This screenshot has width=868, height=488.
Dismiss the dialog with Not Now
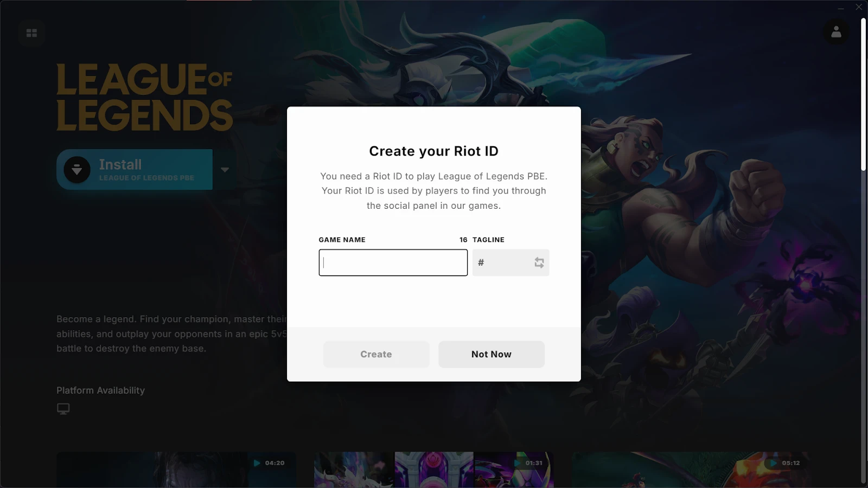click(x=491, y=354)
